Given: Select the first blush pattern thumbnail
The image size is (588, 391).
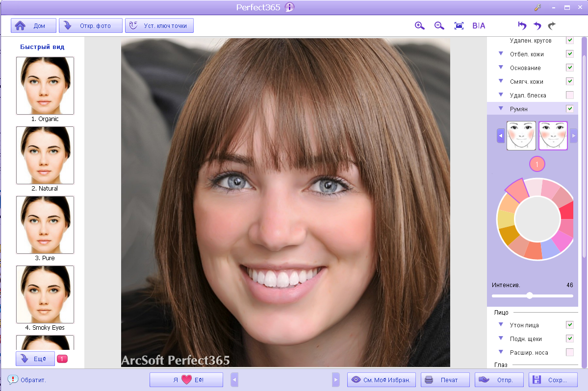Looking at the screenshot, I should tap(521, 136).
